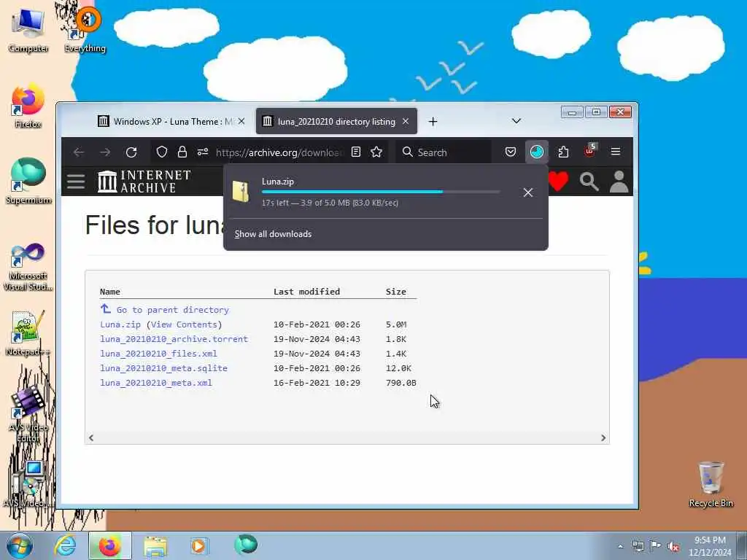Open the extensions puzzle icon
The width and height of the screenshot is (747, 560).
pos(564,152)
